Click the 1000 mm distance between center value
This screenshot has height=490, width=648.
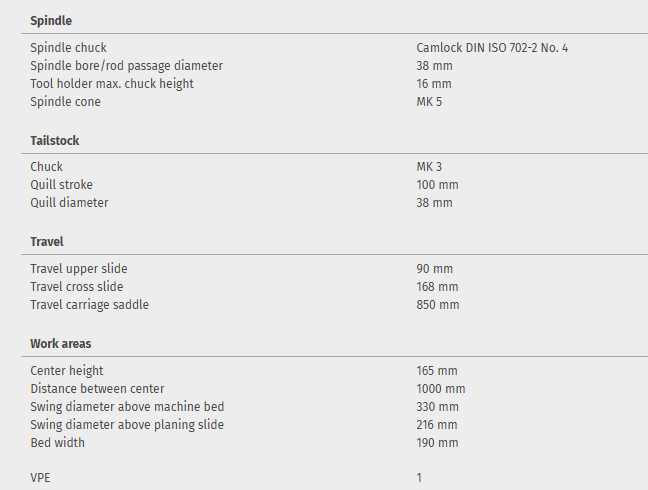(x=441, y=389)
